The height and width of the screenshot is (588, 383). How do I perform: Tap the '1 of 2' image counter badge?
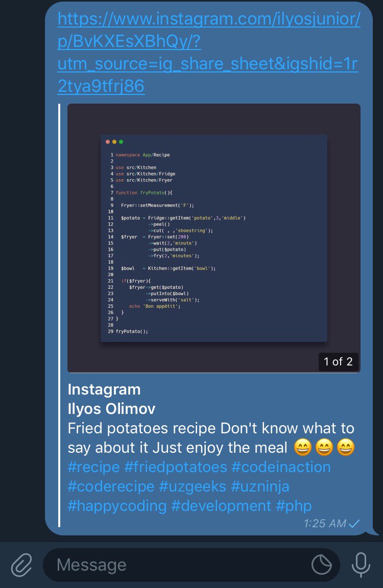[x=339, y=361]
